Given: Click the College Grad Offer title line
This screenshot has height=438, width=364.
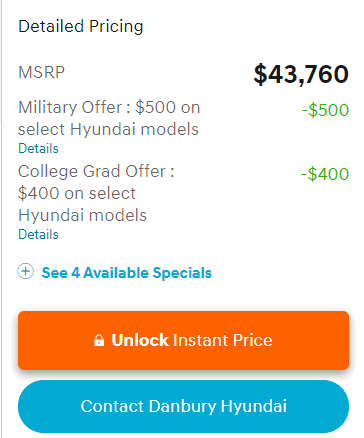Looking at the screenshot, I should (96, 171).
